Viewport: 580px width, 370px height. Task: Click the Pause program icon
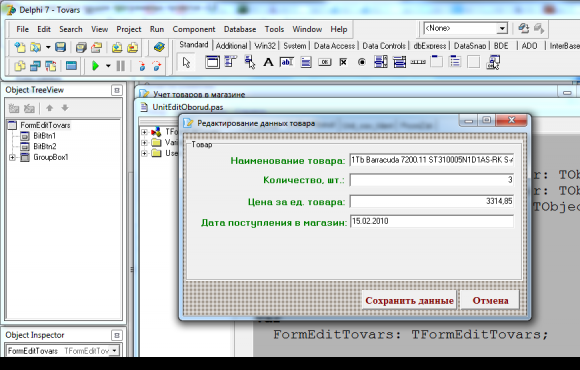tap(121, 66)
